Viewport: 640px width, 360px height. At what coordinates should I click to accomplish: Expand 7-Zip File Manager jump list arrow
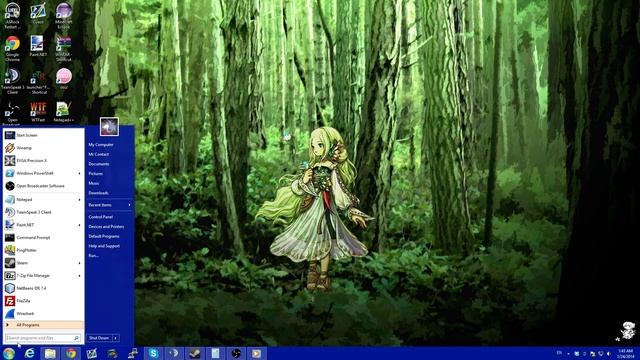79,276
